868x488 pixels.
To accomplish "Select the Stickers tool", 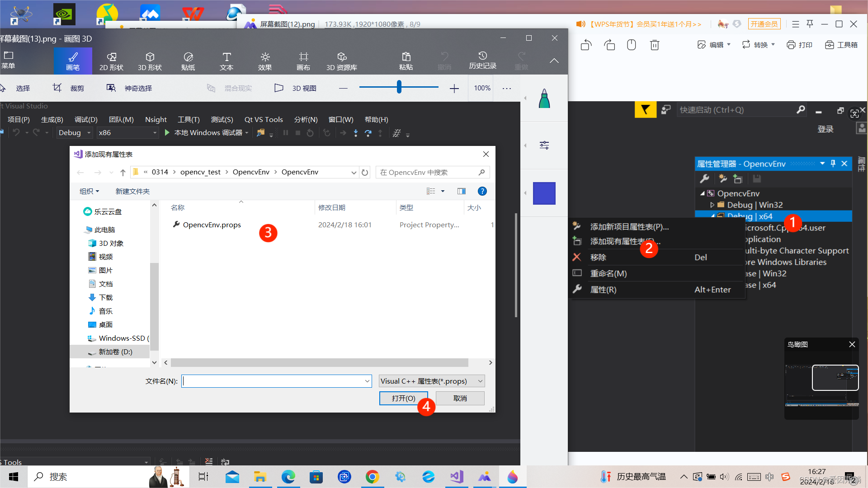I will pos(188,61).
